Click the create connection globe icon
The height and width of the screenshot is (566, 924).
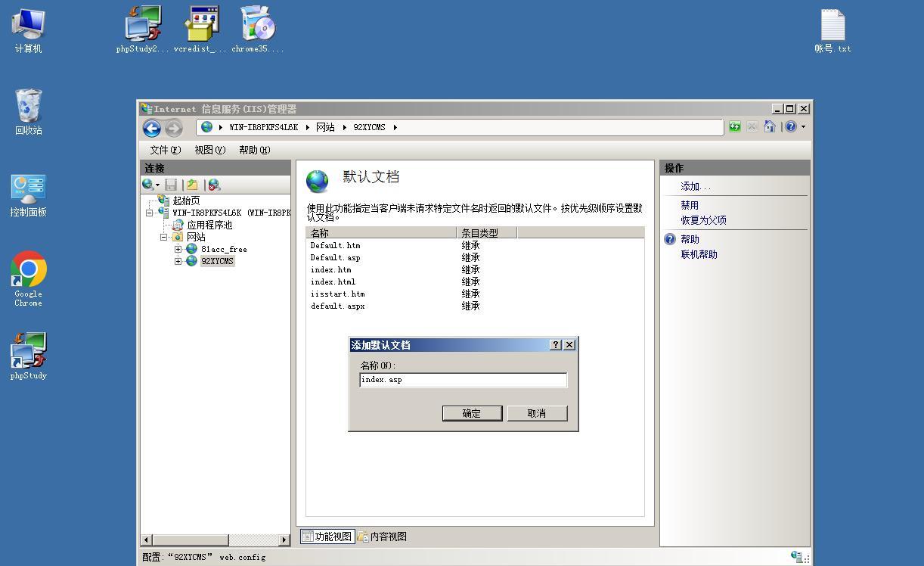point(147,185)
